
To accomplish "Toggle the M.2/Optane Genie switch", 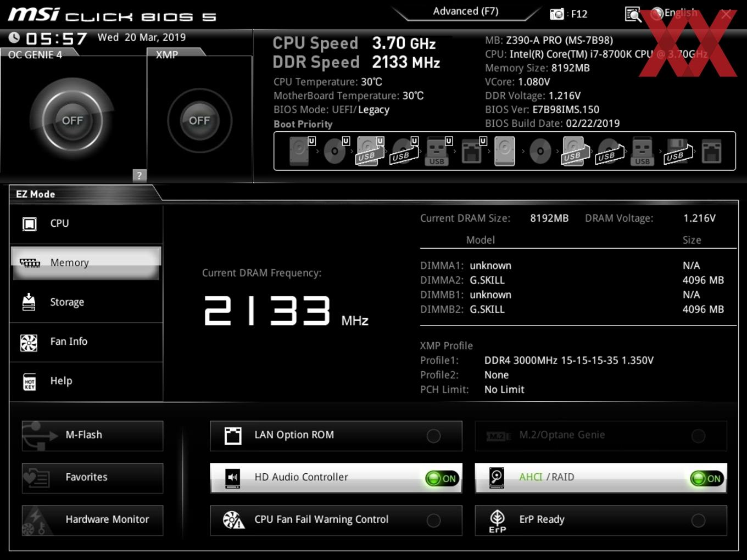I will (698, 436).
